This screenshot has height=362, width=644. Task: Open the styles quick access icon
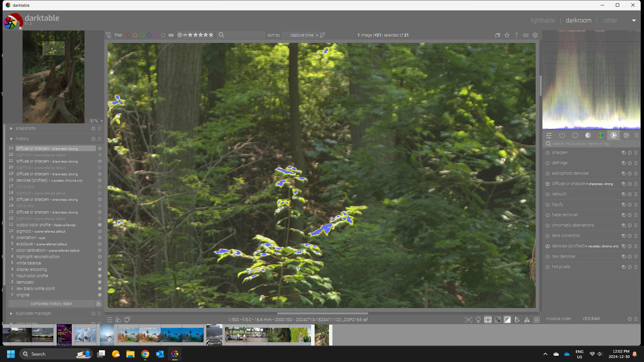118,320
